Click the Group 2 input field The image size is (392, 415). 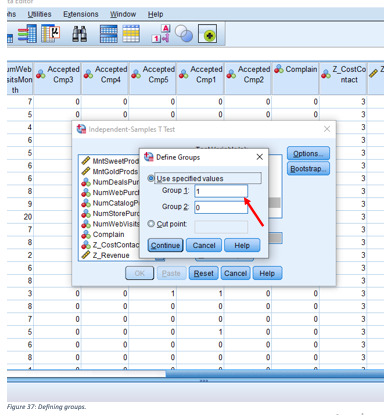click(x=221, y=207)
